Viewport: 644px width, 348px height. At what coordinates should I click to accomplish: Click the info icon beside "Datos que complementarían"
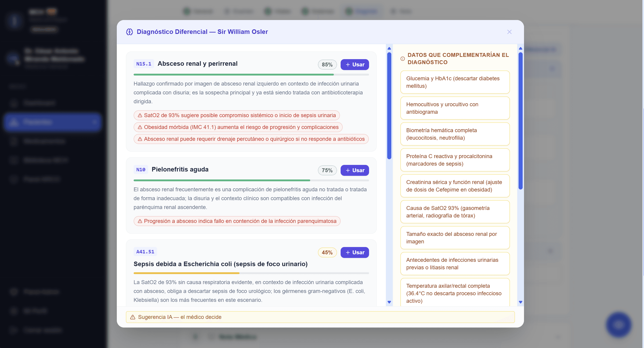pyautogui.click(x=402, y=59)
